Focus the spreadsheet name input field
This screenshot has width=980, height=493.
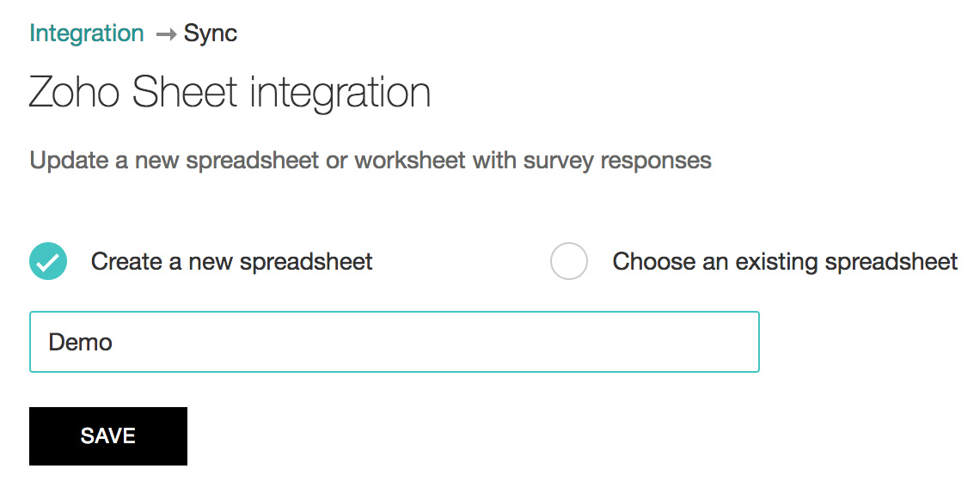coord(395,342)
